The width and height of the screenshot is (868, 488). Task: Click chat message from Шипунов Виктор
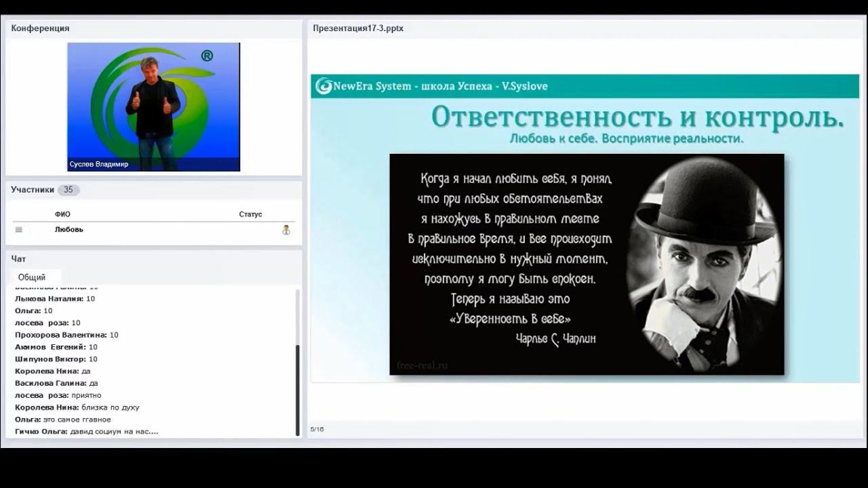tap(56, 359)
